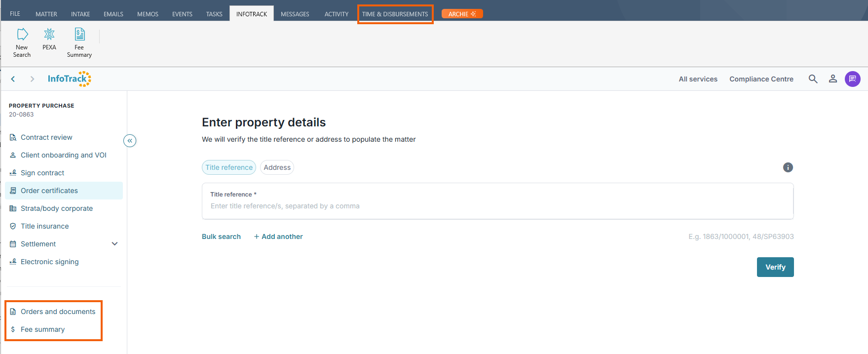Open the Time & Disbursements tab
The height and width of the screenshot is (354, 868).
pos(395,14)
